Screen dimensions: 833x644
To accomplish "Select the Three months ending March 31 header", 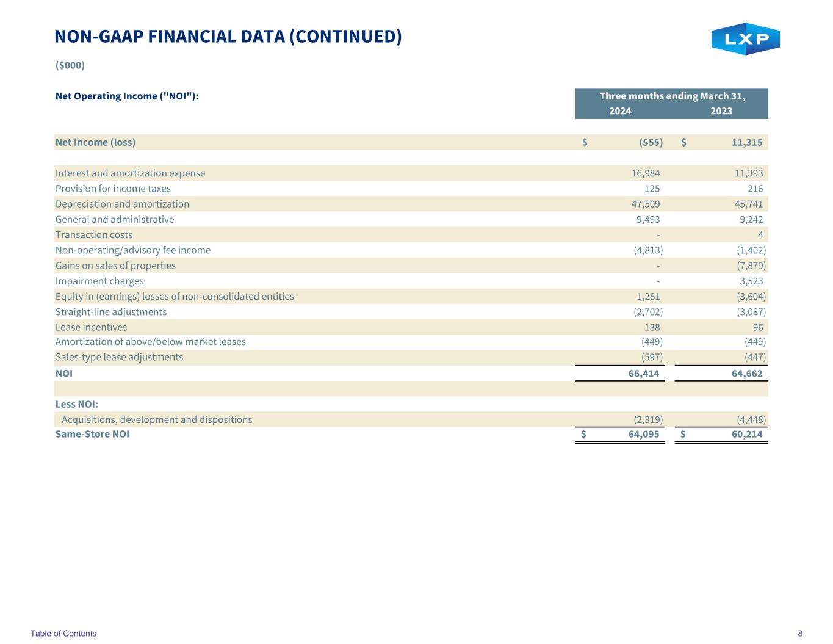I will (672, 96).
